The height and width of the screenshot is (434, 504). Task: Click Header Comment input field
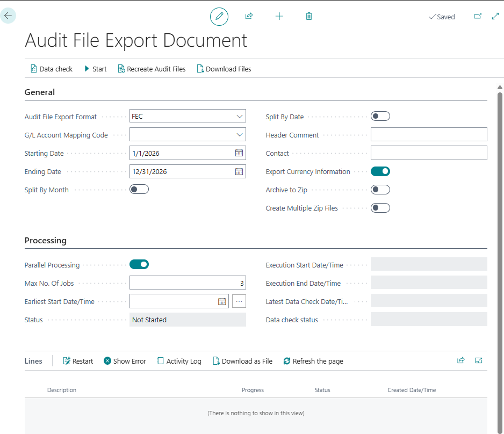[x=429, y=134]
